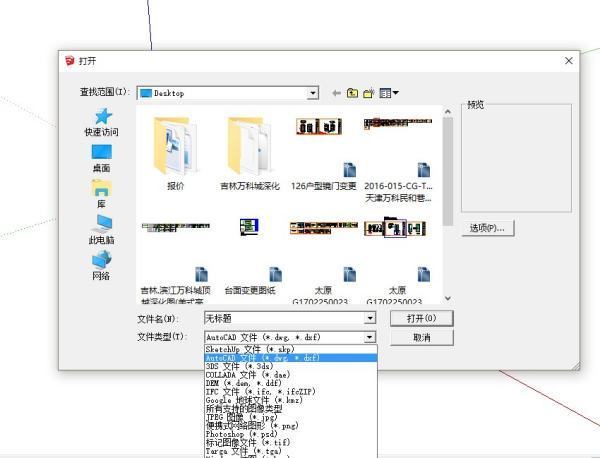Create a new folder using toolbar icon
Viewport: 600px width, 458px height.
click(x=368, y=93)
